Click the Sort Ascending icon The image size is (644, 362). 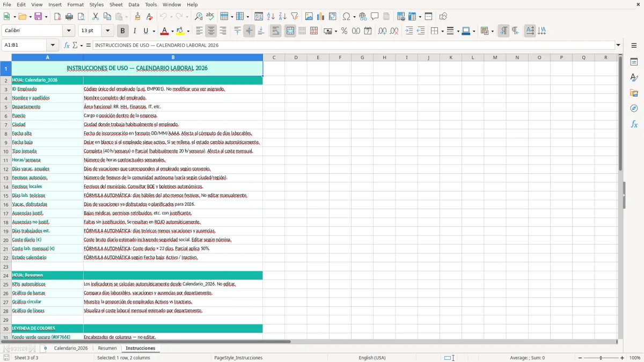point(271,17)
